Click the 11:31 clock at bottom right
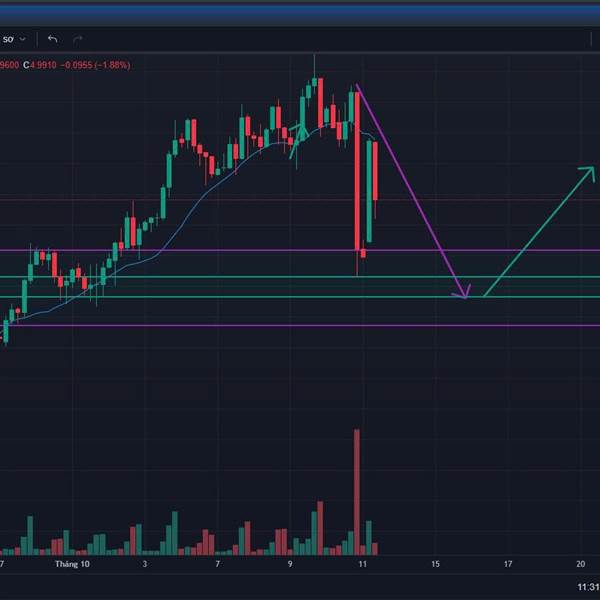Viewport: 600px width, 600px height. 588,587
